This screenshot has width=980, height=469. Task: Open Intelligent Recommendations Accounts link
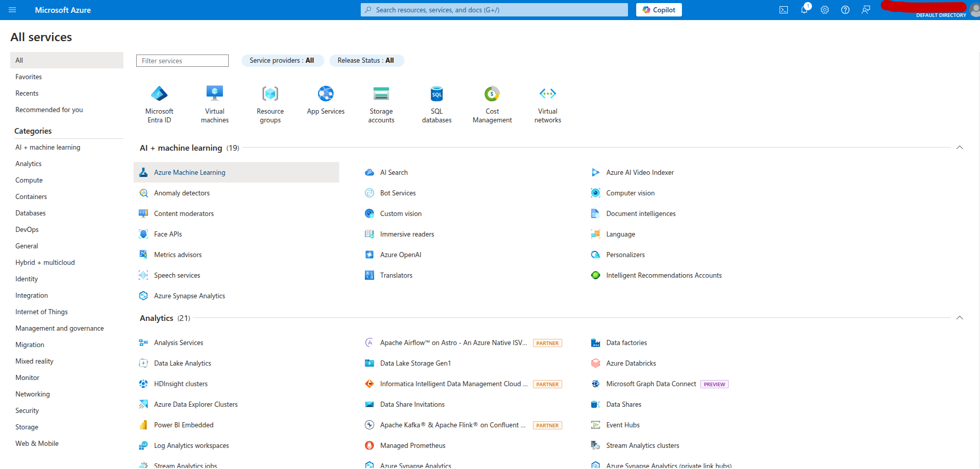click(664, 276)
